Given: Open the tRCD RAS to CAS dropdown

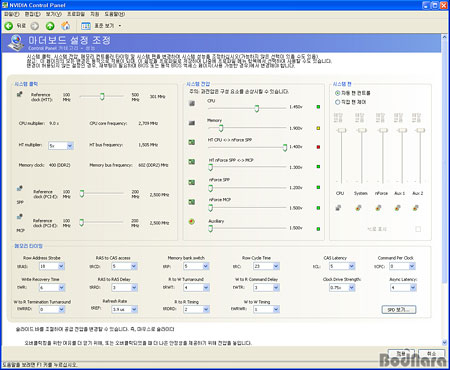Looking at the screenshot, I should (124, 266).
